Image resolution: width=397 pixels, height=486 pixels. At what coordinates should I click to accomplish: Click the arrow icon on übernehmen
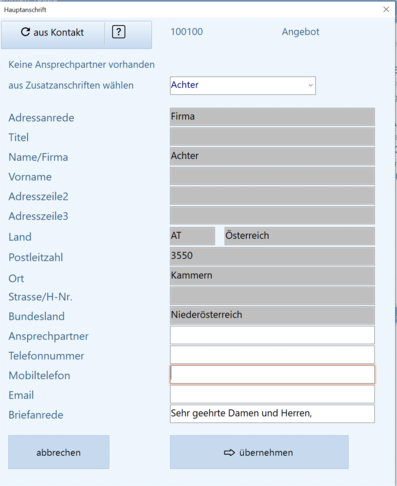point(229,452)
